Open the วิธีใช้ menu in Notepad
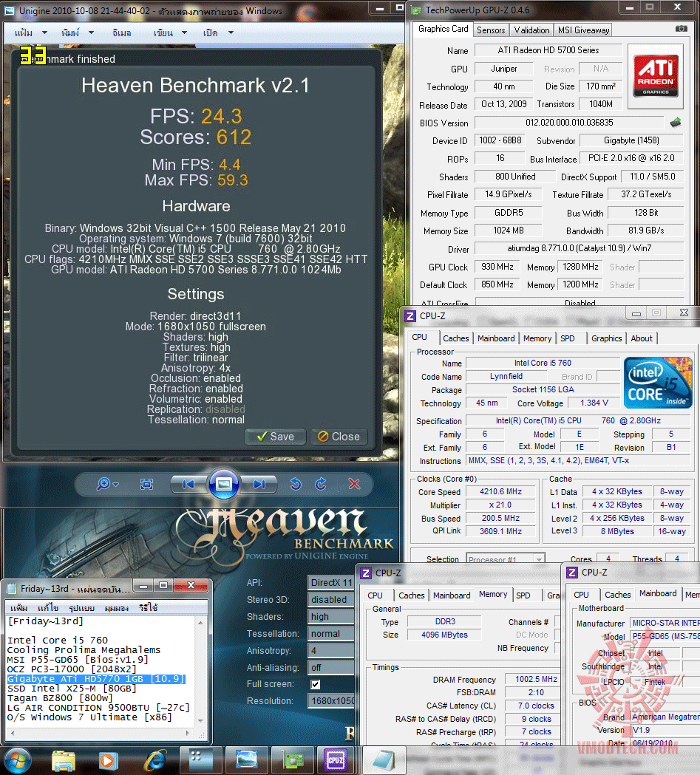 148,608
